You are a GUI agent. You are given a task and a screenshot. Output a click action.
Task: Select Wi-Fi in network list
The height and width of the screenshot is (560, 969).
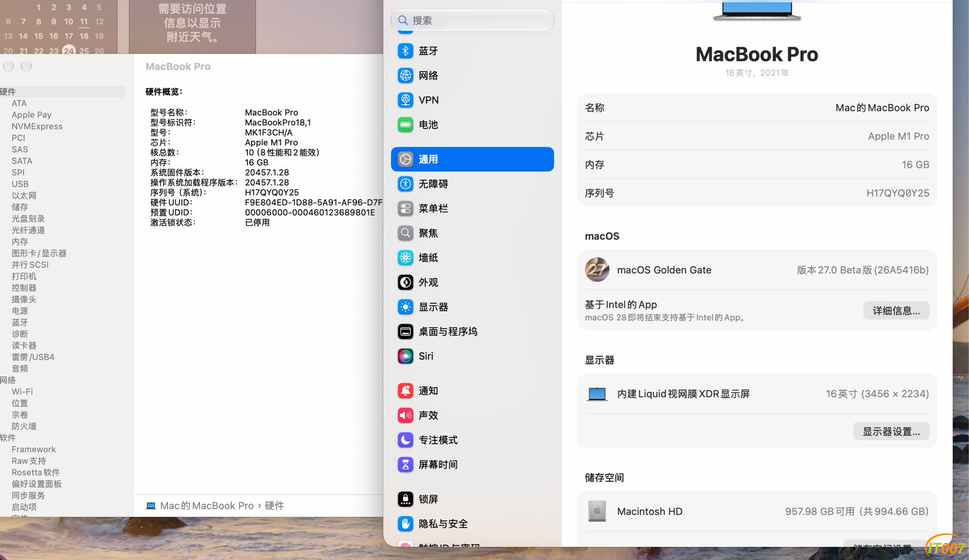tap(22, 391)
